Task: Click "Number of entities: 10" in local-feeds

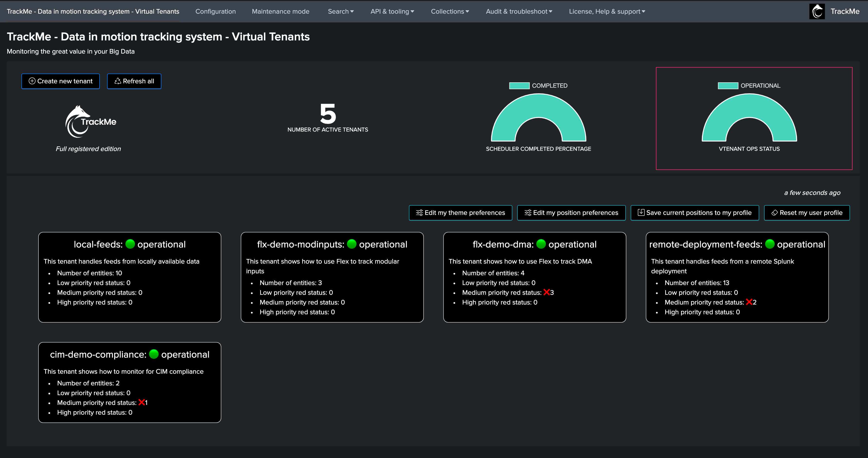Action: pyautogui.click(x=90, y=273)
